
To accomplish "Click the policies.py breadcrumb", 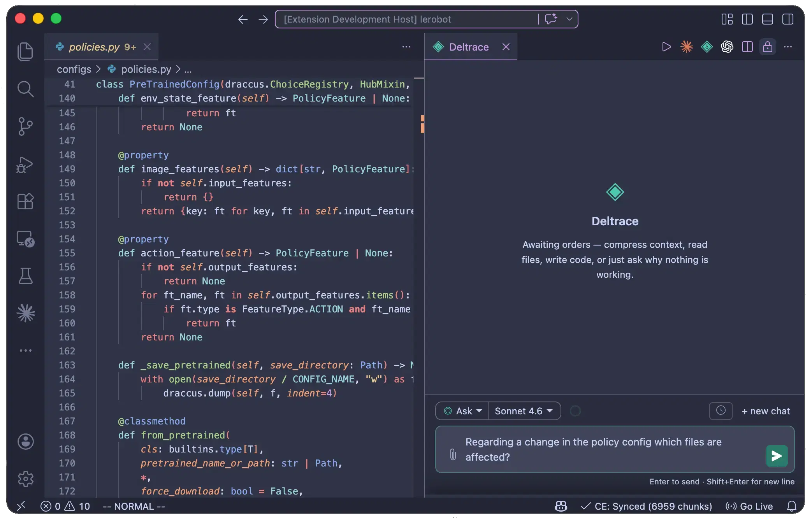I will click(x=146, y=69).
